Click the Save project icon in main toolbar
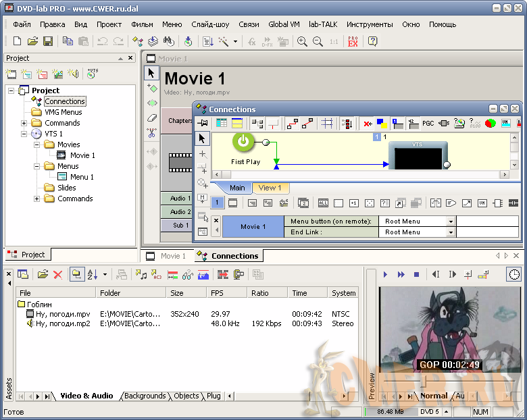Image resolution: width=527 pixels, height=420 pixels. 48,41
